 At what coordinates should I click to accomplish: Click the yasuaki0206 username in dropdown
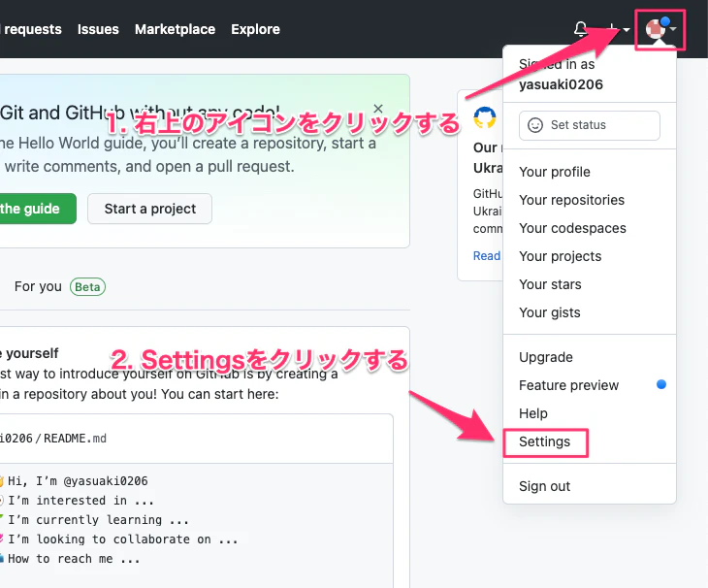click(x=561, y=84)
